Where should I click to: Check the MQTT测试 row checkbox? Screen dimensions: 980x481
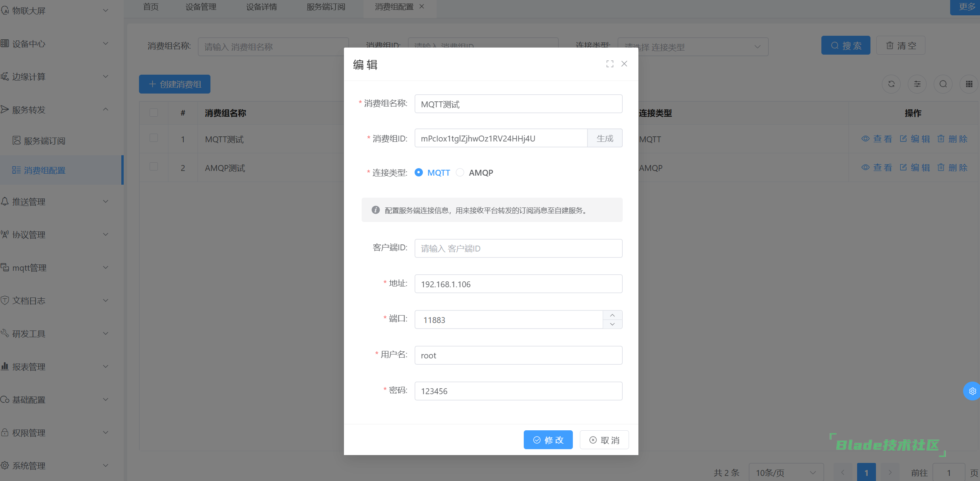point(154,138)
